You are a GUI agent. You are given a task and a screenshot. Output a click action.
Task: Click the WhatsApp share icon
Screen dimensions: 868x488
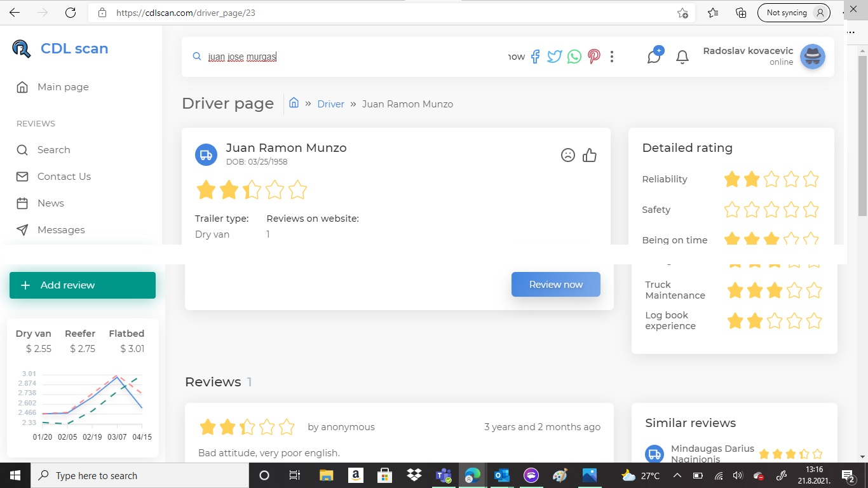[574, 57]
